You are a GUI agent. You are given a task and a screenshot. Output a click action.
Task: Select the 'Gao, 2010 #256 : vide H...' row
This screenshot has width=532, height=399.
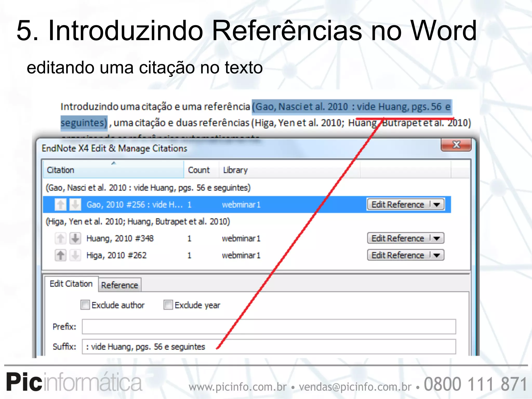pyautogui.click(x=247, y=204)
